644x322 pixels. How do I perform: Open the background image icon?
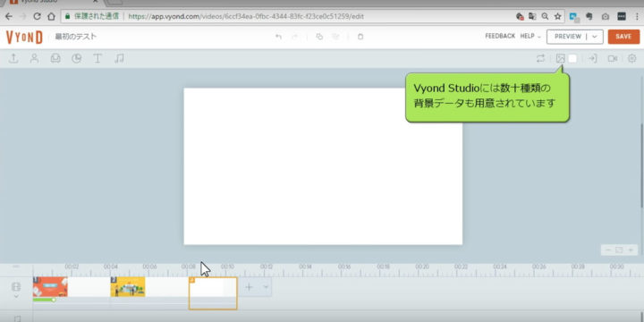(561, 58)
